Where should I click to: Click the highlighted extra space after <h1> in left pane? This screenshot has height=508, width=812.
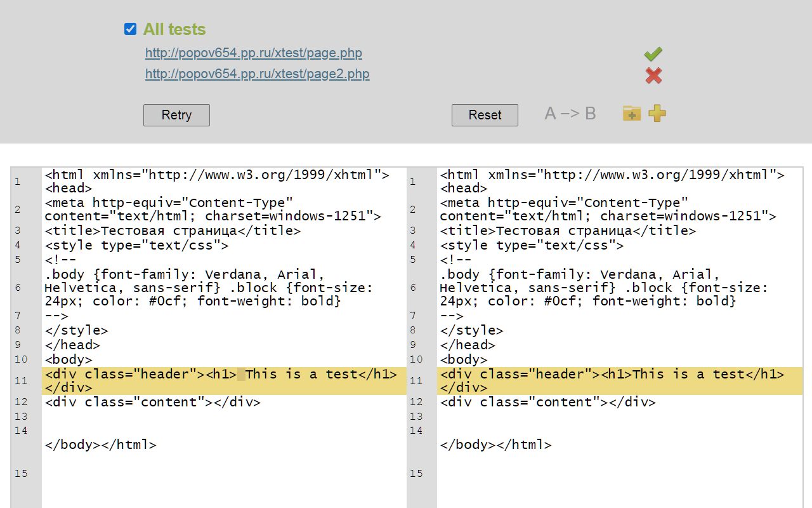(241, 374)
